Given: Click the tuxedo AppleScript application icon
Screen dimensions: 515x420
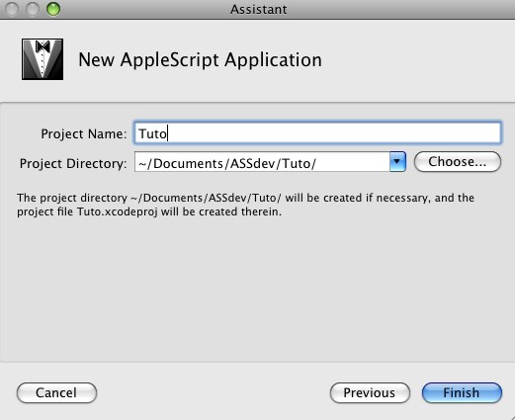Looking at the screenshot, I should tap(43, 59).
